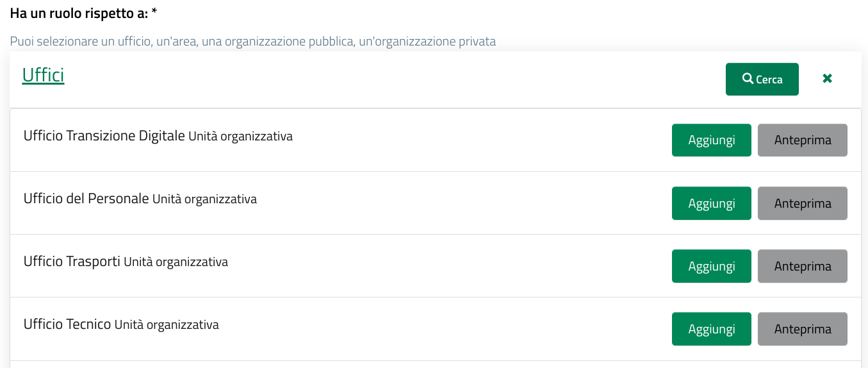Add Ufficio del Personale with Aggiungi
The width and height of the screenshot is (868, 368).
tap(712, 203)
